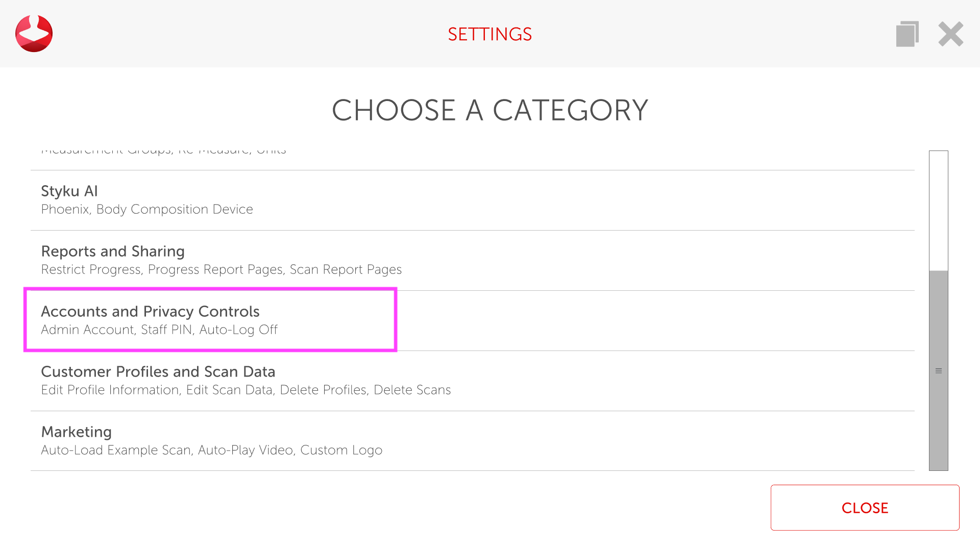Screen dimensions: 980x551
Task: Open Customer Profiles and Scan Data
Action: pos(158,372)
